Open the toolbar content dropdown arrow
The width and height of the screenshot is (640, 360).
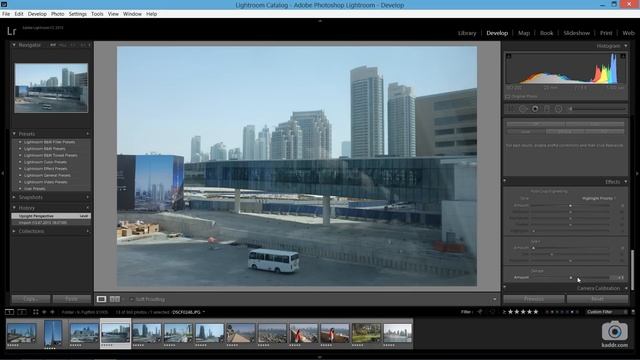coord(494,300)
